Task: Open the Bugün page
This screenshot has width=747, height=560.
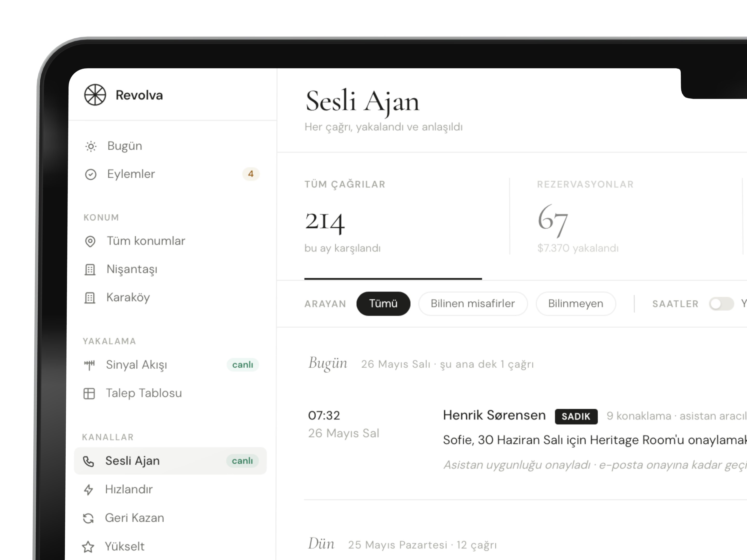Action: tap(125, 146)
